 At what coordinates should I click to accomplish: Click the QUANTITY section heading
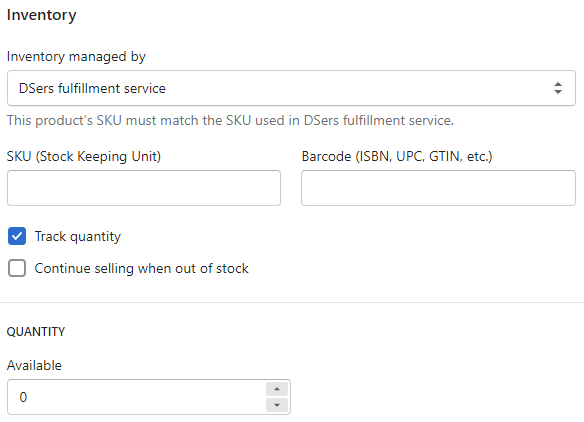click(36, 331)
